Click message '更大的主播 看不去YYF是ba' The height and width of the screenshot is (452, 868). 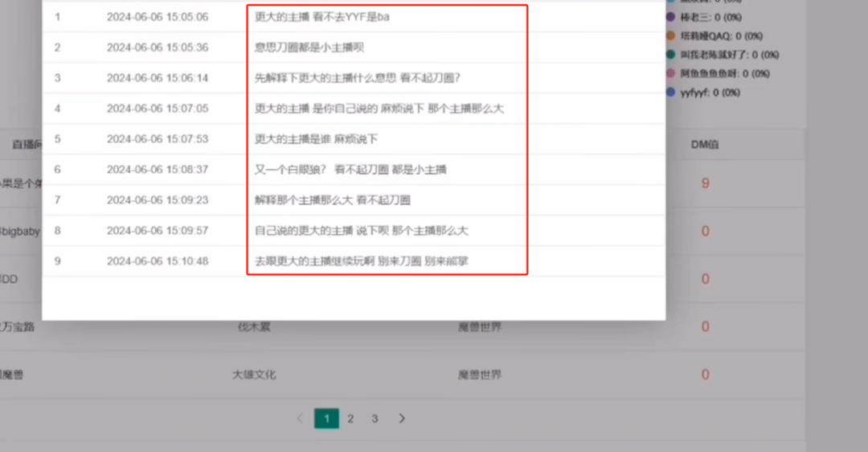322,17
